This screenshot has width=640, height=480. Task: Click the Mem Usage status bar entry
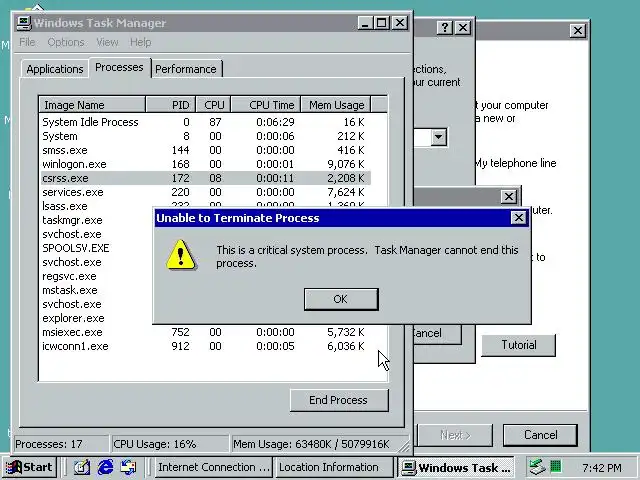318,444
